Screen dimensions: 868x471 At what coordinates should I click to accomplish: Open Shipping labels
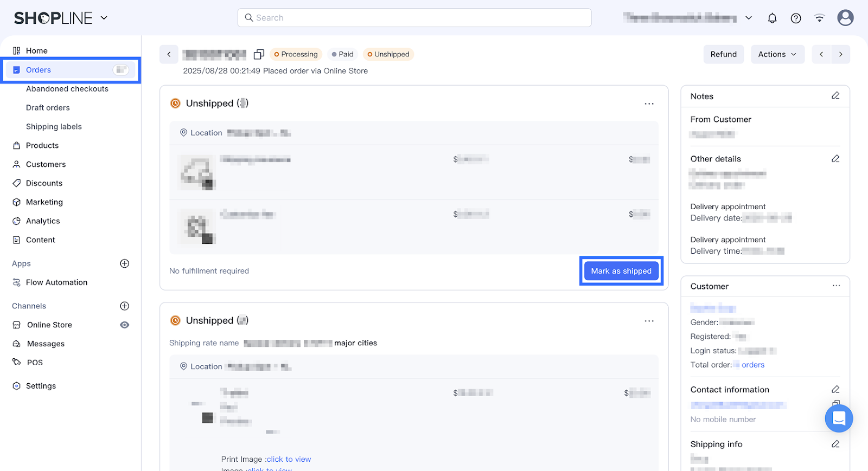[x=54, y=127]
